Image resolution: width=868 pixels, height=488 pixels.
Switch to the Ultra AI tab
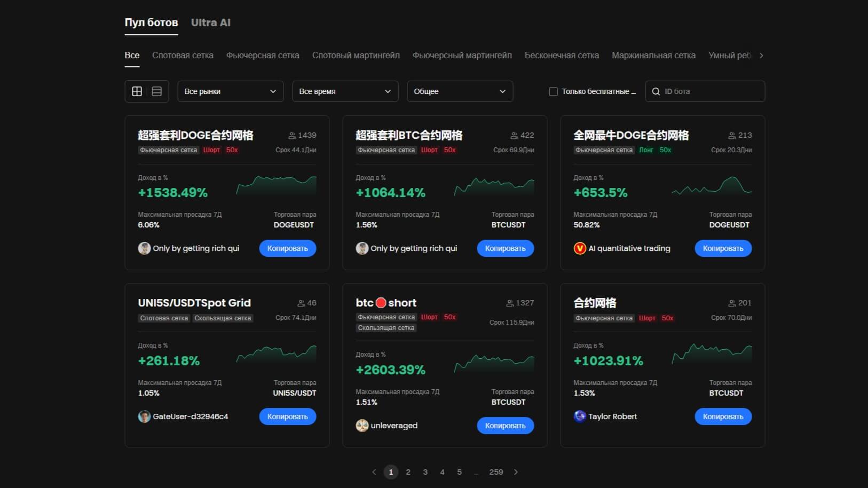[211, 22]
